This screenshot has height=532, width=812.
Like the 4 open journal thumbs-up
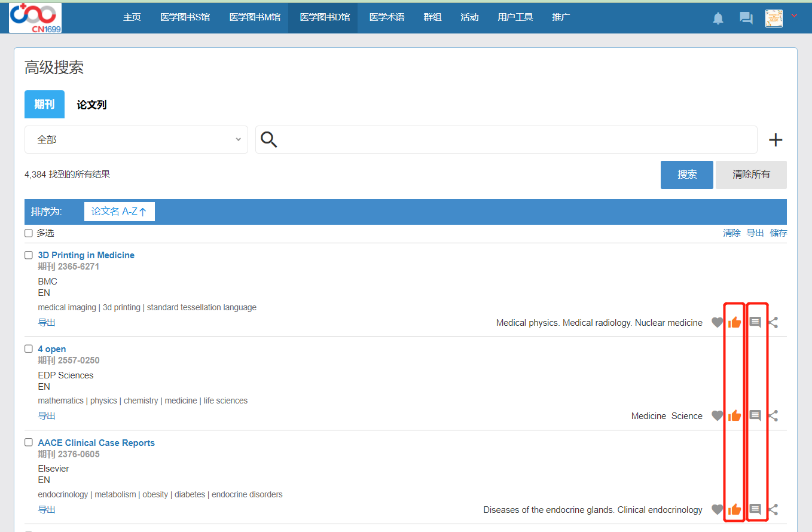(734, 416)
